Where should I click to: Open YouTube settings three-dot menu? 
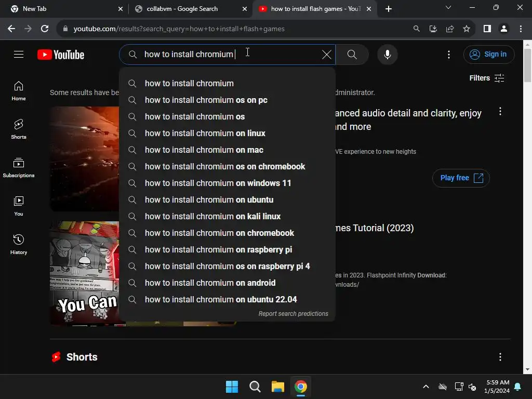[x=448, y=54]
